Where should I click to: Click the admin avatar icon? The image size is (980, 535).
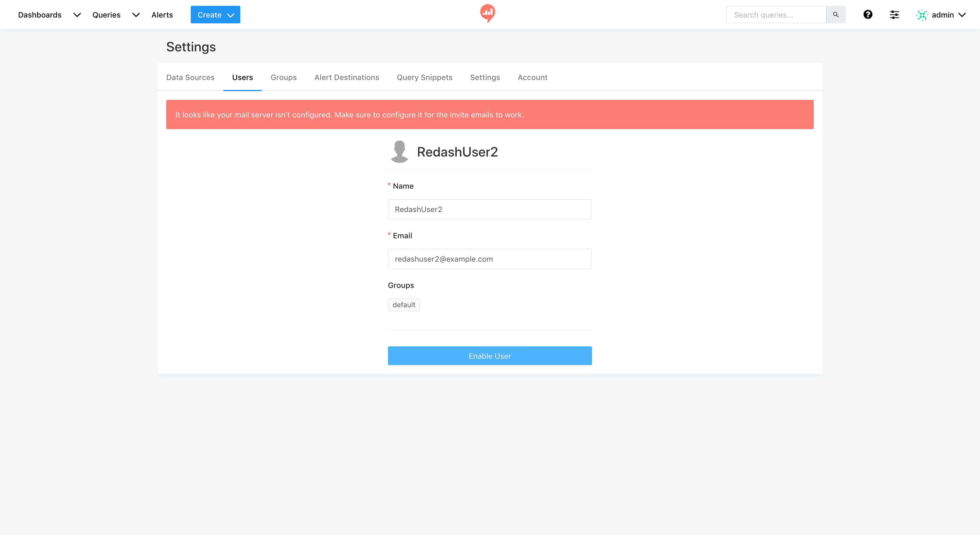pyautogui.click(x=922, y=15)
